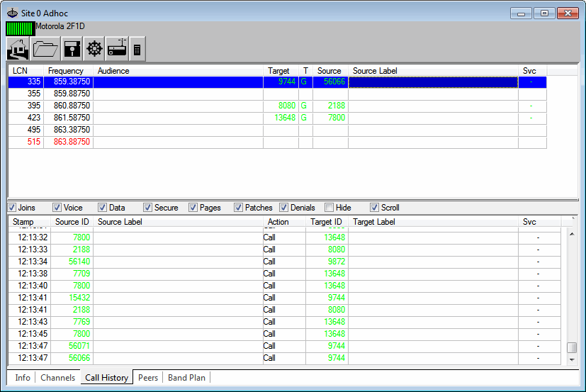
Task: Click the Motorola 2F1D system label
Action: (x=60, y=26)
